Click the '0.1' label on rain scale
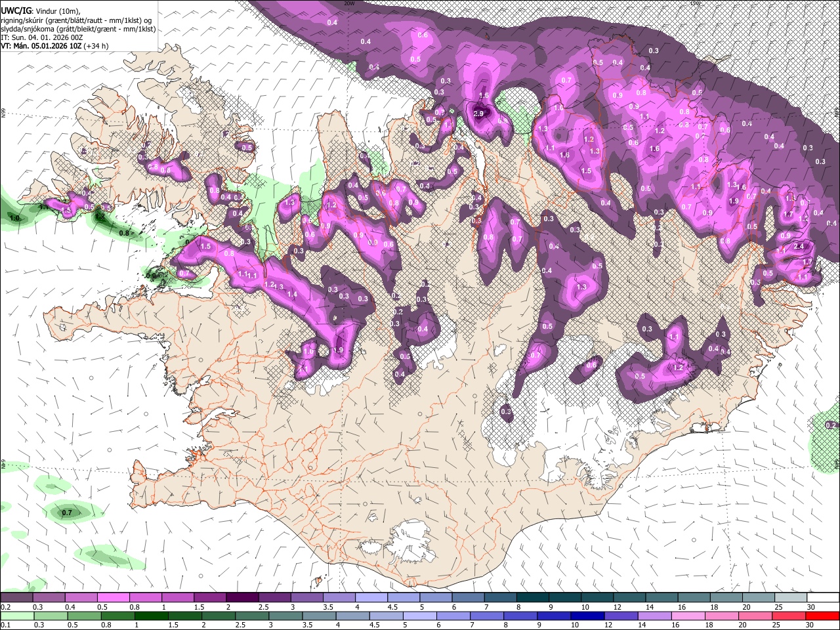The width and height of the screenshot is (840, 630). coord(5,625)
